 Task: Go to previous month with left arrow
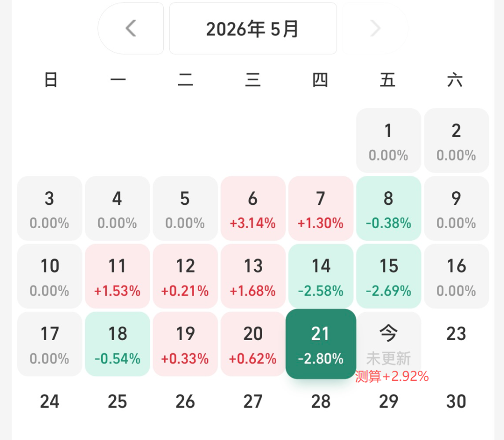click(131, 28)
